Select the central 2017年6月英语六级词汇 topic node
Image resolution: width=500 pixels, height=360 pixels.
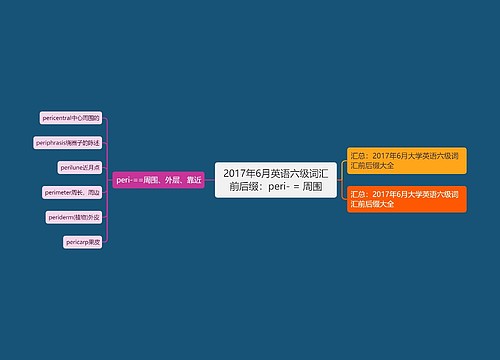pyautogui.click(x=276, y=180)
